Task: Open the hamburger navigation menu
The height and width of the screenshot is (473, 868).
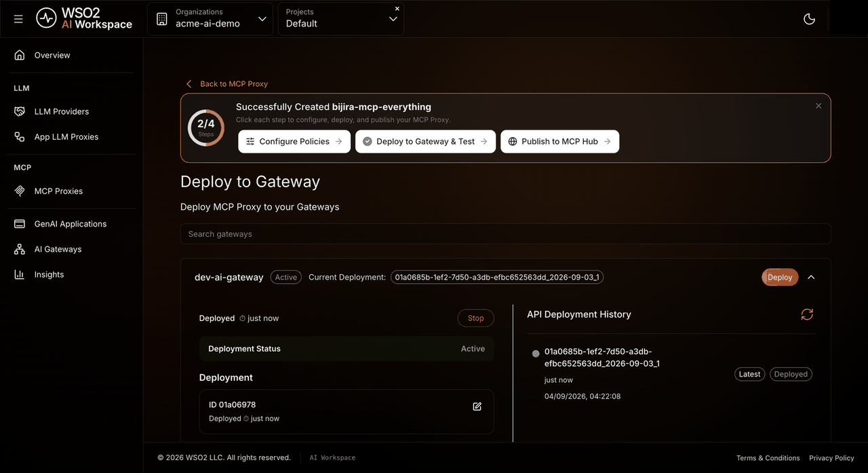Action: [x=18, y=19]
